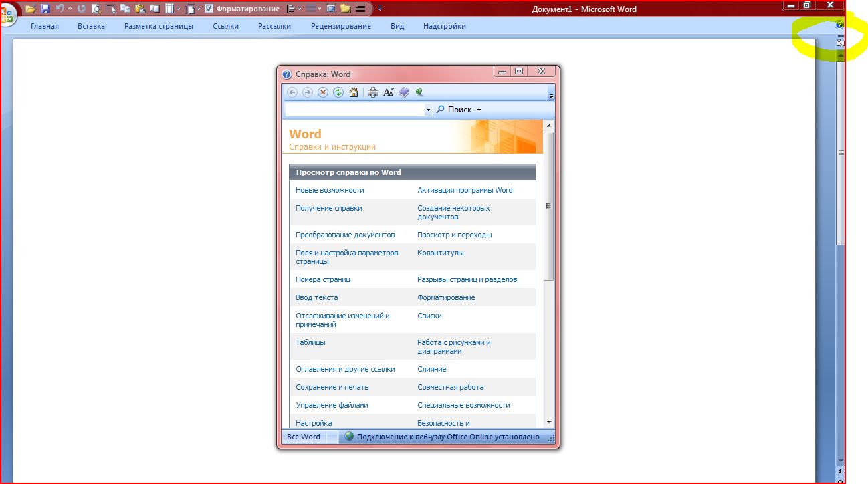Go forward in the Help window
868x484 pixels.
click(308, 92)
